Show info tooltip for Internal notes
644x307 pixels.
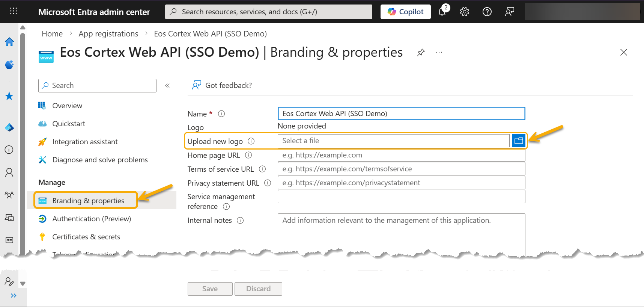coord(240,220)
